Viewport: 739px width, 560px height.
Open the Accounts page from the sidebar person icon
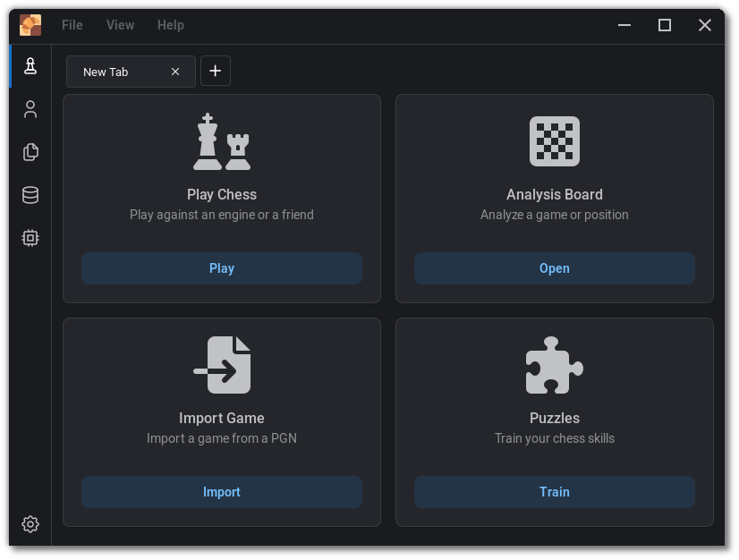click(30, 109)
